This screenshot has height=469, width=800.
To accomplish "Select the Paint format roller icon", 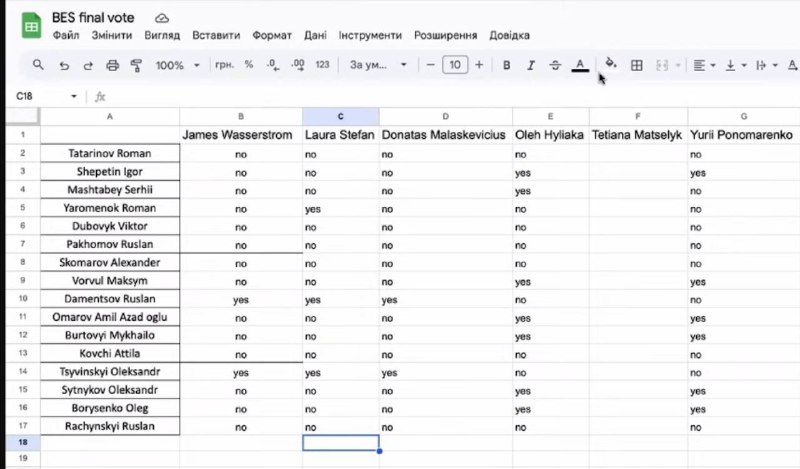I will pyautogui.click(x=136, y=65).
